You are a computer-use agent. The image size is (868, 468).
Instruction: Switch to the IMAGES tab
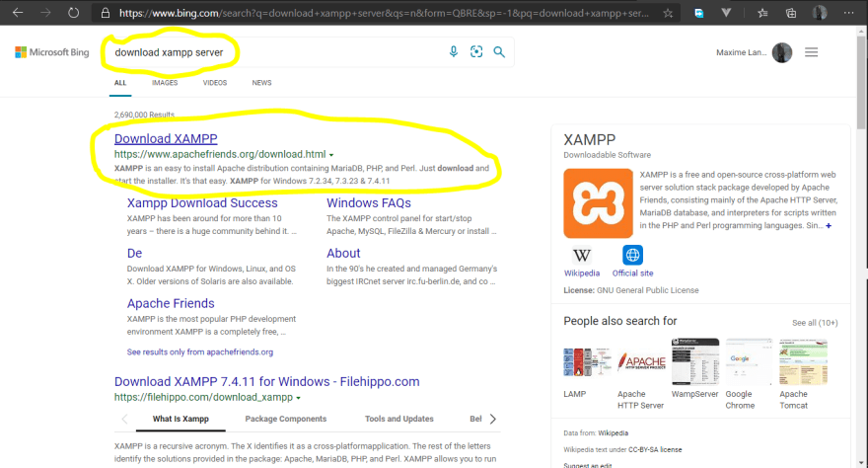[165, 83]
